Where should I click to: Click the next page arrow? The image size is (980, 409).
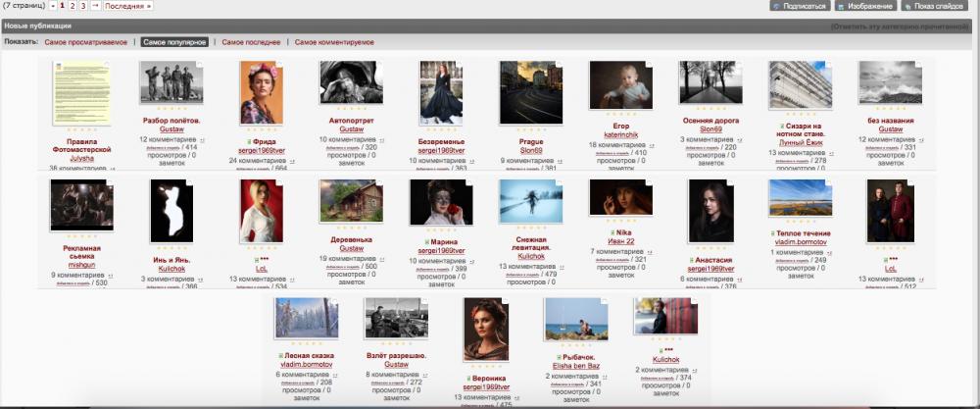tap(94, 6)
